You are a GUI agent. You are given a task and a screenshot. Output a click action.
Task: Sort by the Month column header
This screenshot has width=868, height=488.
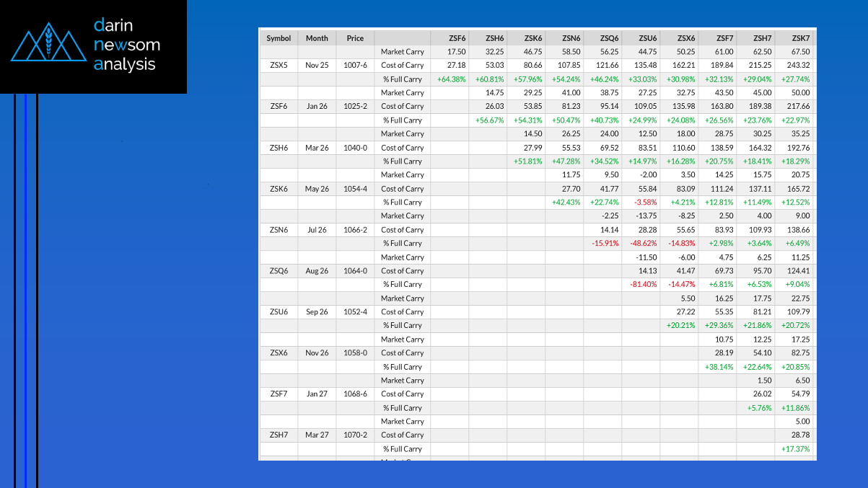pyautogui.click(x=317, y=38)
